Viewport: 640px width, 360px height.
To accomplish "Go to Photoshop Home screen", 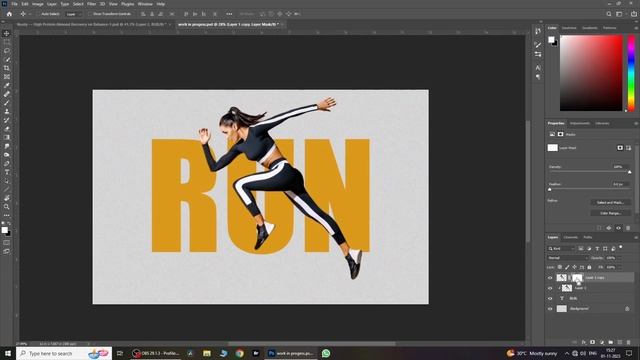I will pyautogui.click(x=9, y=14).
